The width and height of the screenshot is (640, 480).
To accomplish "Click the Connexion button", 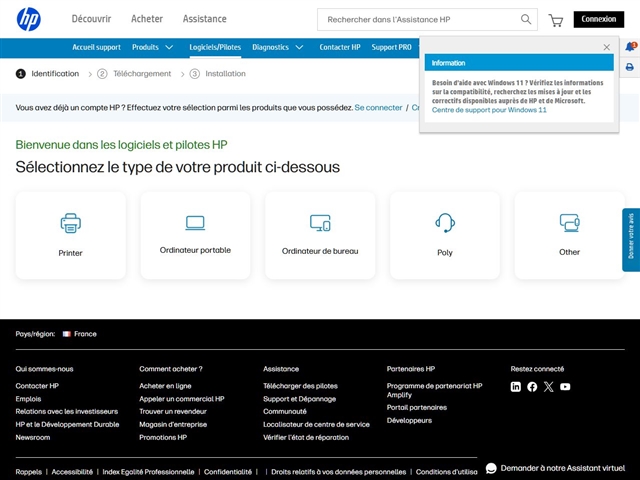I will coord(599,19).
